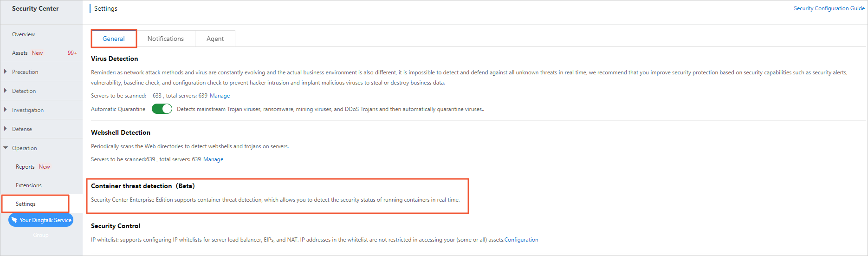This screenshot has width=868, height=256.
Task: Click the Webshell Detection heading
Action: (121, 132)
